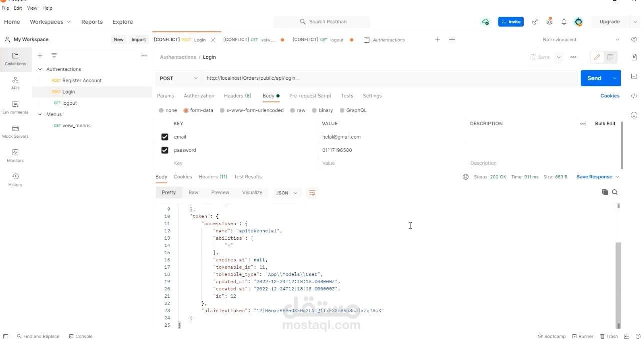This screenshot has width=644, height=339.
Task: Open the Cookies link
Action: (610, 96)
